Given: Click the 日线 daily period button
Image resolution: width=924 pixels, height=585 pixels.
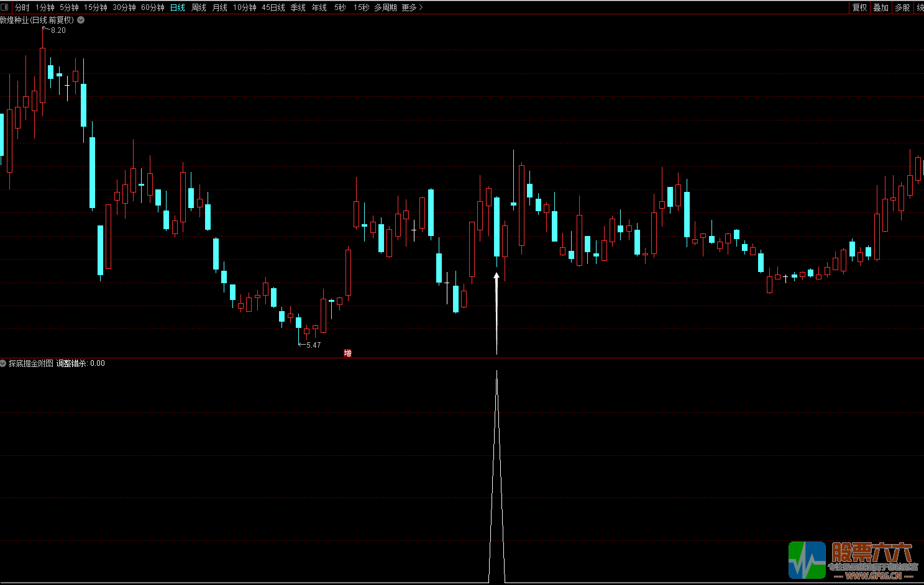Looking at the screenshot, I should [178, 7].
